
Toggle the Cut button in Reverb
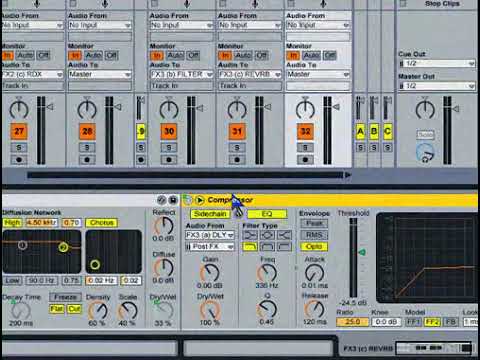pyautogui.click(x=74, y=309)
